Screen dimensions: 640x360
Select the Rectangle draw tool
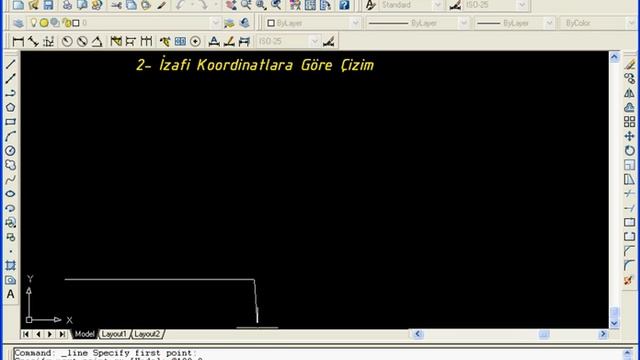pos(11,122)
